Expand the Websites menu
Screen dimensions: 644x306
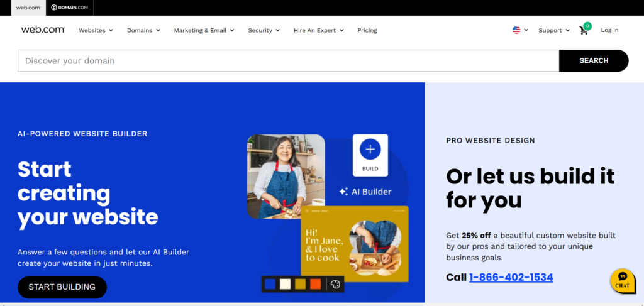coord(96,30)
